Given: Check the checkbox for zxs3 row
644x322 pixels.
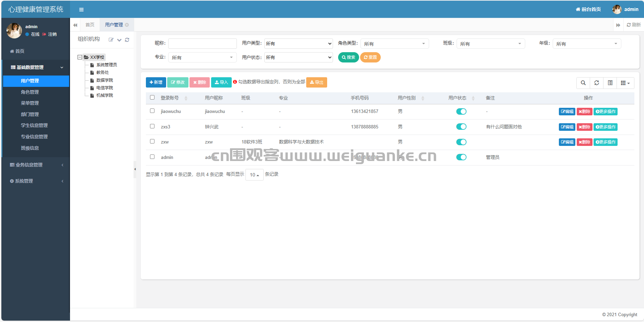Looking at the screenshot, I should [152, 126].
